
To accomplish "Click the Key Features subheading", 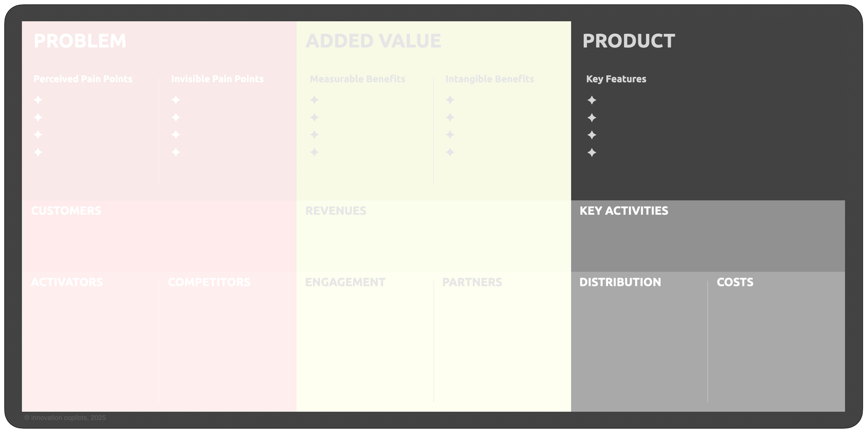I will (x=616, y=79).
